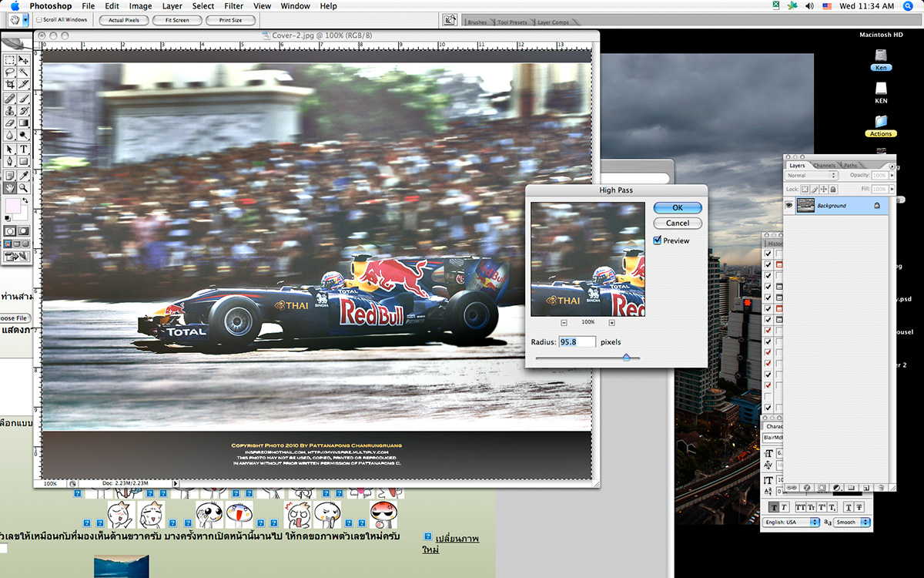
Task: Select the Crop tool
Action: click(x=10, y=84)
